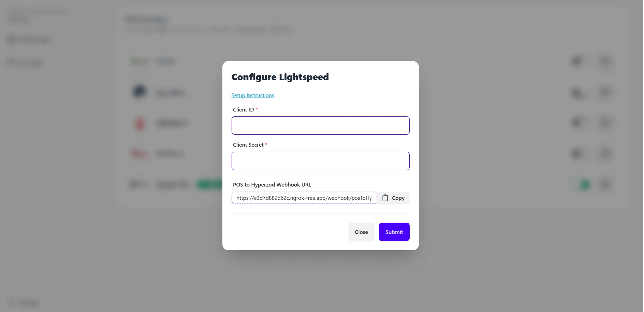
Task: Toggle the blurred green switch in last row
Action: 585,184
